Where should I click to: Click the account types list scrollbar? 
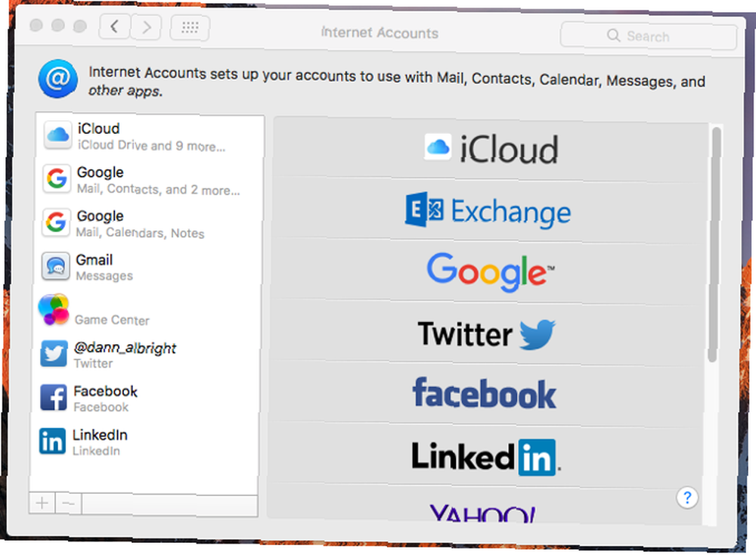point(714,243)
